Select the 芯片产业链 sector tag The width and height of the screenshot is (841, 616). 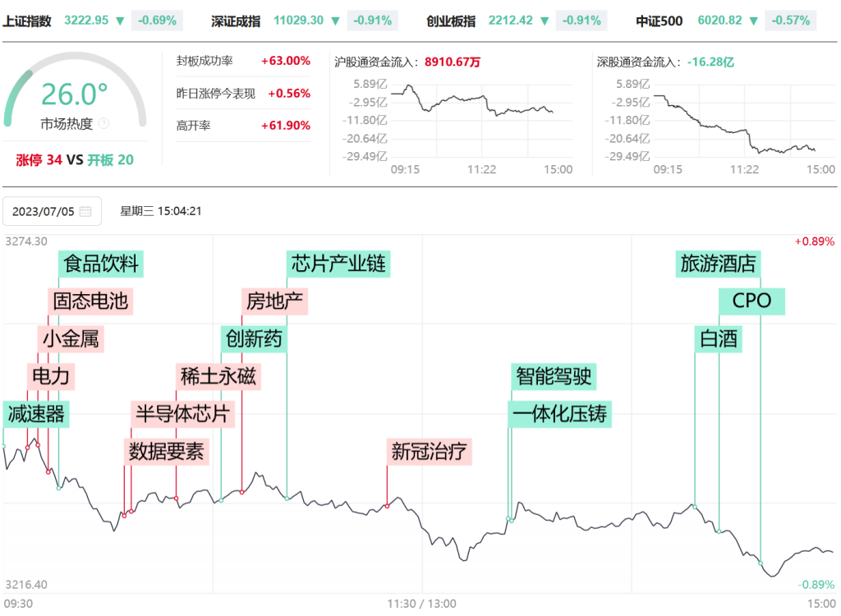click(x=338, y=264)
